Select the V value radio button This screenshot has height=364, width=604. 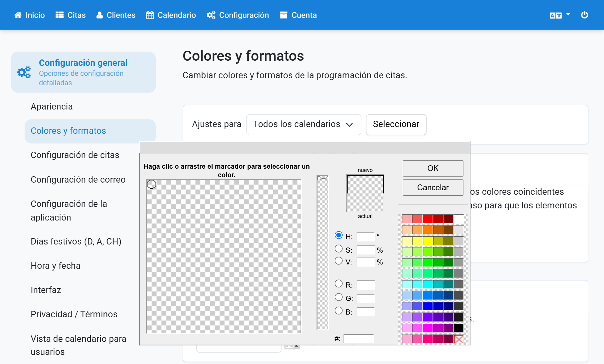click(339, 261)
